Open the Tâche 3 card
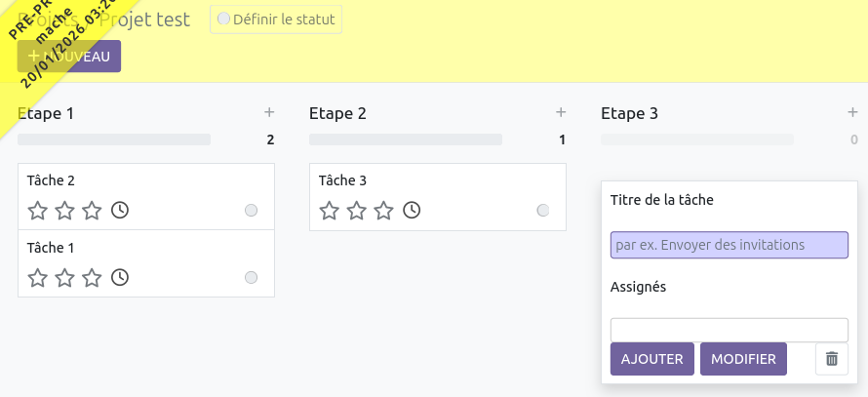 (x=437, y=181)
